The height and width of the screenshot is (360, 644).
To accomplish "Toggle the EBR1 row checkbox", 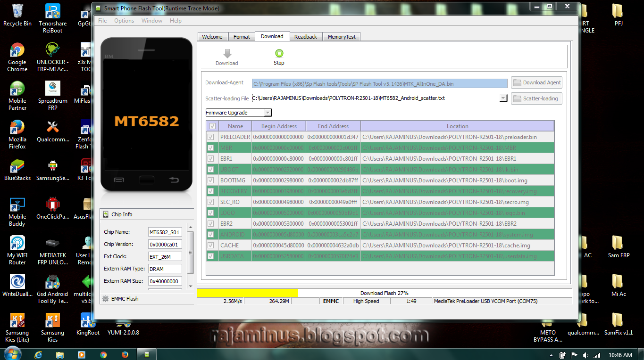I will click(x=211, y=159).
